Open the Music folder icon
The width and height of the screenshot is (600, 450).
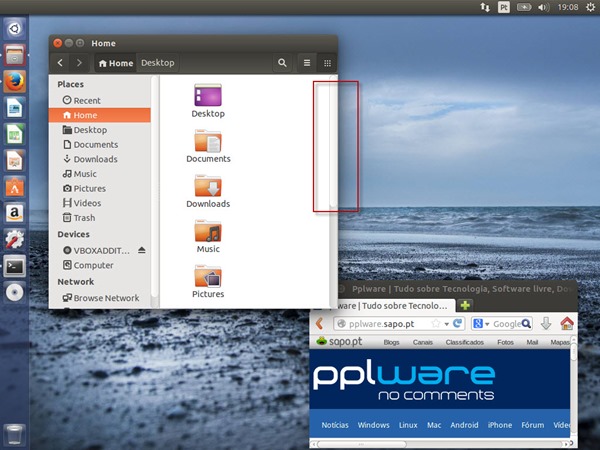[x=208, y=231]
